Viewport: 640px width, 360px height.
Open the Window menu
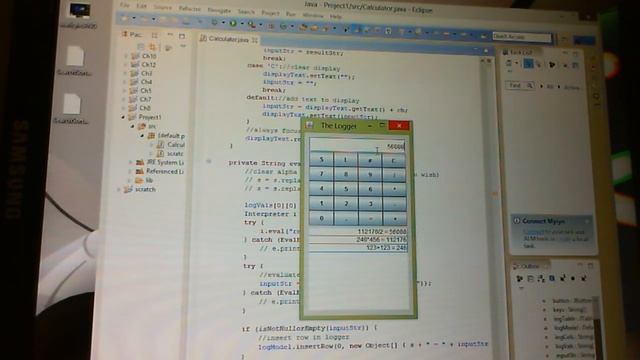pyautogui.click(x=313, y=15)
